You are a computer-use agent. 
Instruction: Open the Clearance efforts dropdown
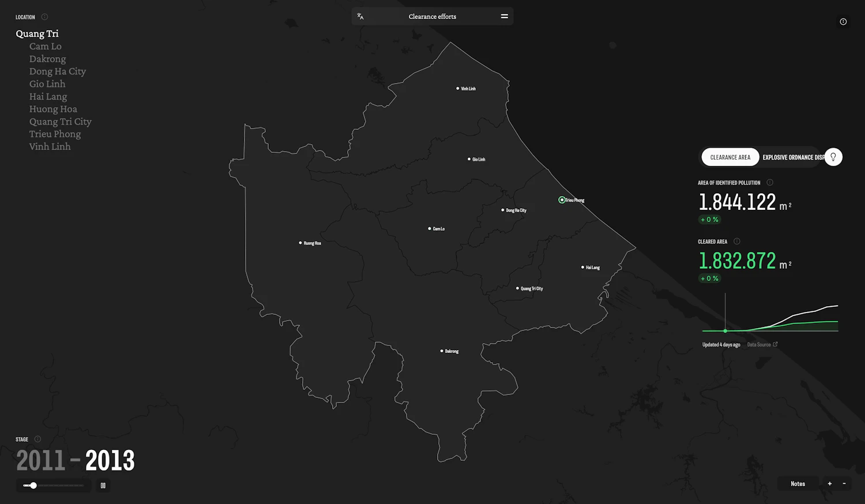click(x=432, y=17)
